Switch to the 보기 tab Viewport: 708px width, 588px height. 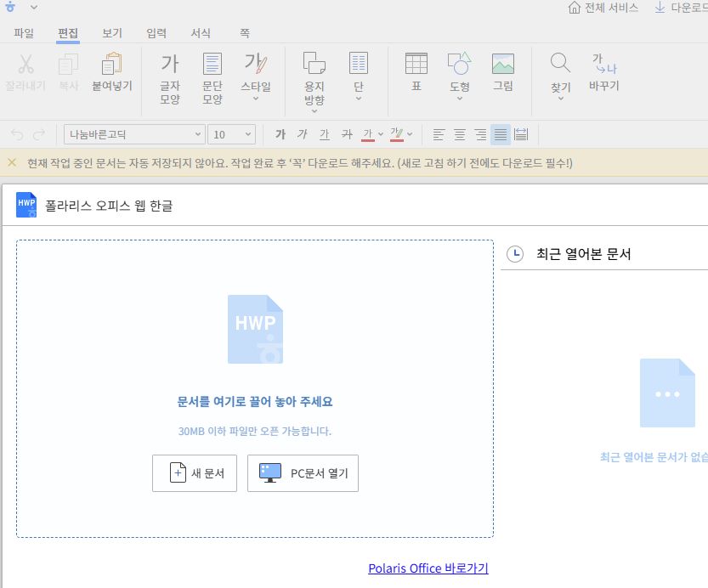(112, 33)
